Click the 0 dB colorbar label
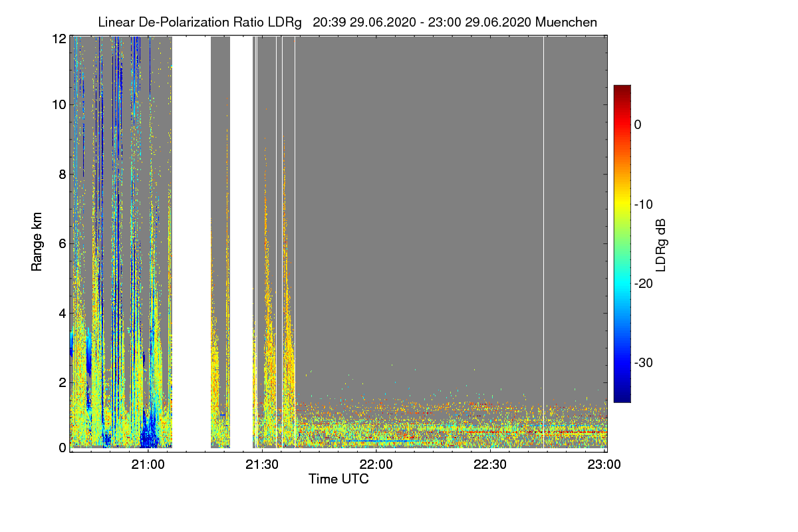 click(x=638, y=124)
